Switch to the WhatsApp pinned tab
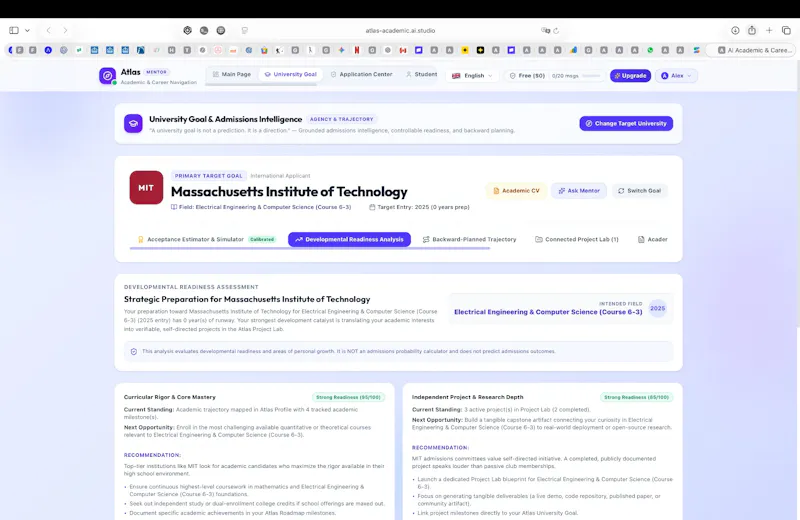The width and height of the screenshot is (800, 520). (x=650, y=50)
